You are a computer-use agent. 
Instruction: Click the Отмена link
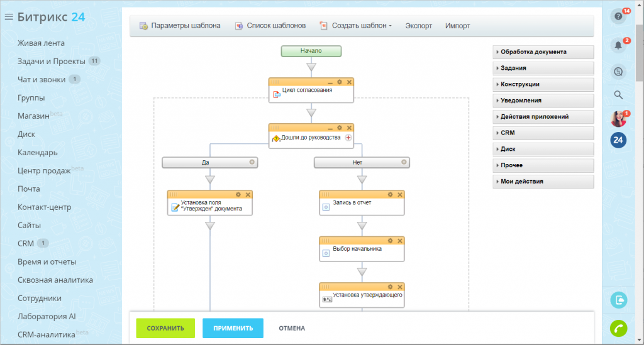click(292, 328)
